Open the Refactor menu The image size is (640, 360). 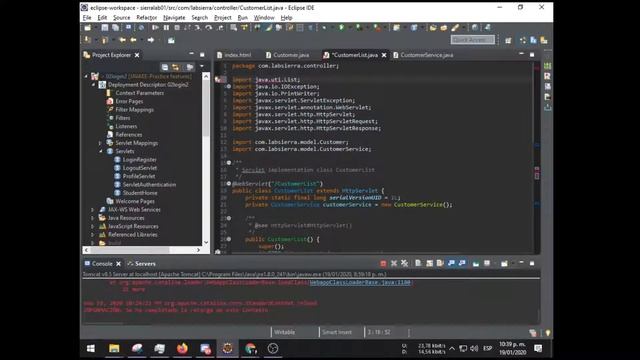[147, 18]
